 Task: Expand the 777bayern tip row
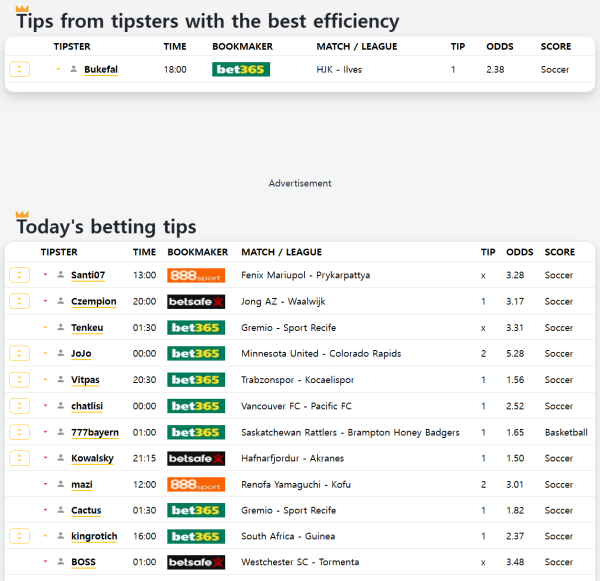(19, 432)
